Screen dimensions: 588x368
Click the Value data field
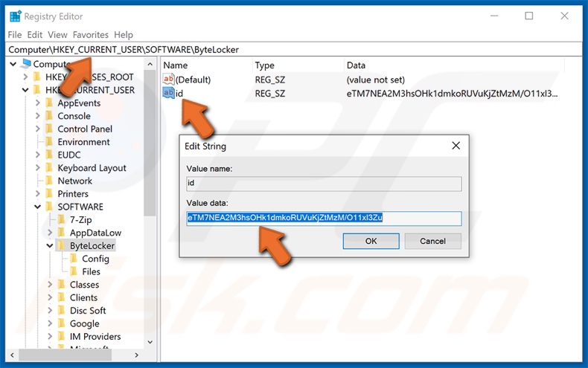[x=324, y=219]
